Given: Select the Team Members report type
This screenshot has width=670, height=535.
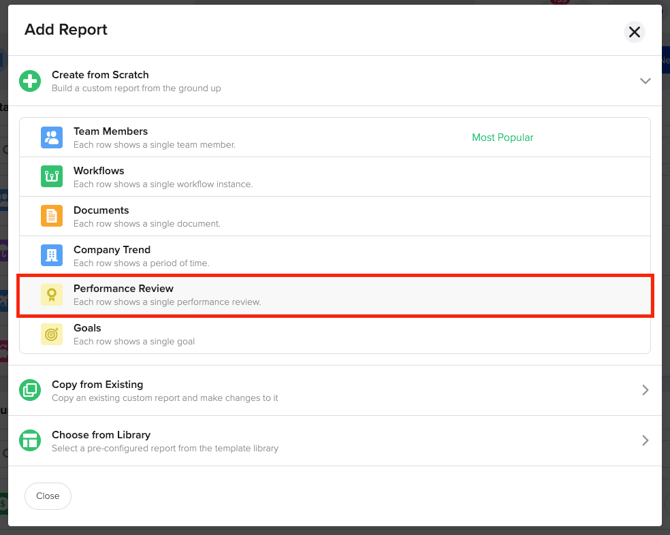Looking at the screenshot, I should click(x=110, y=132).
